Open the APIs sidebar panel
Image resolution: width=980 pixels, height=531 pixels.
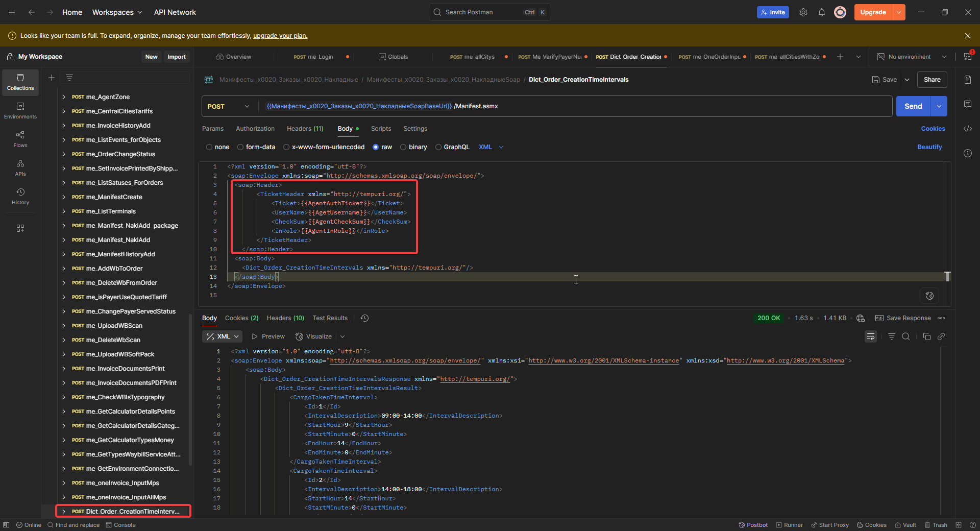click(x=20, y=168)
